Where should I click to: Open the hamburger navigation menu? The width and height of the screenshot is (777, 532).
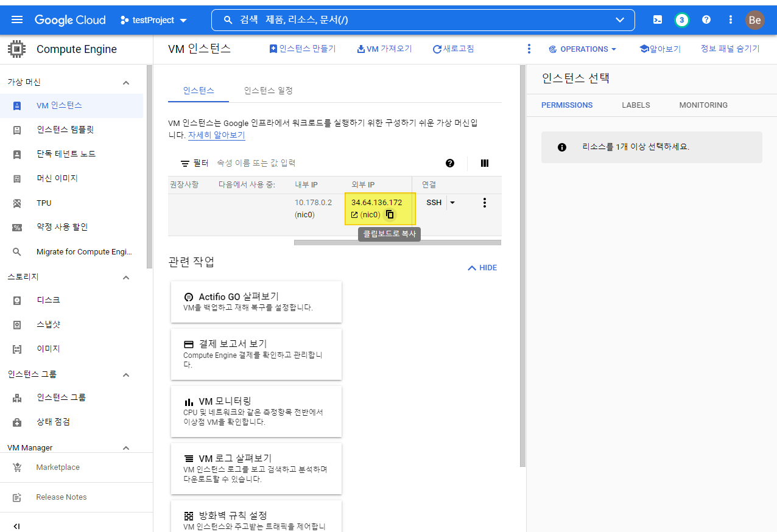17,20
